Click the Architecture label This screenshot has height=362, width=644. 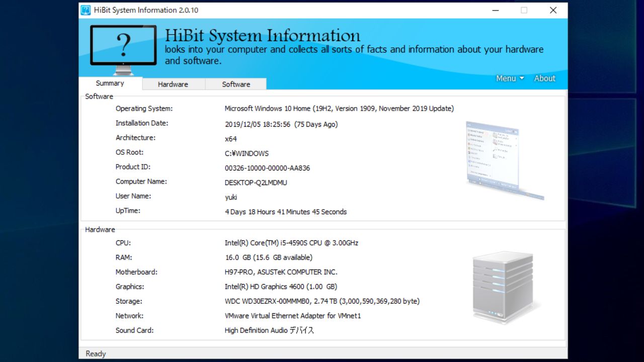tap(135, 138)
